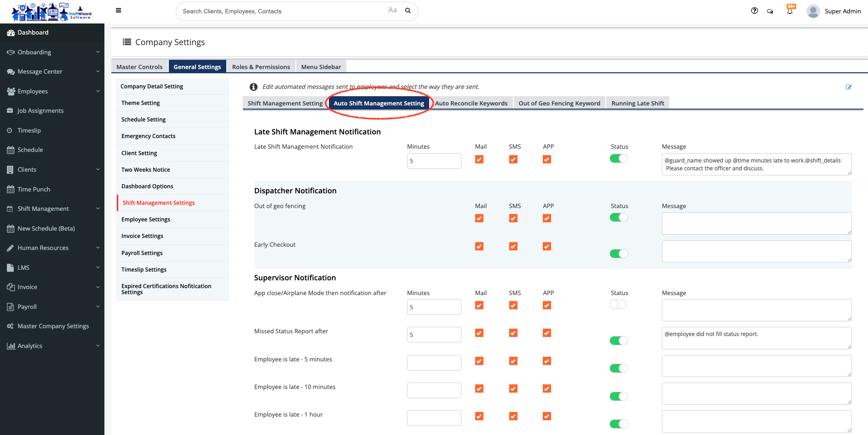868x435 pixels.
Task: Toggle the Aa case-sensitive search icon
Action: 392,10
